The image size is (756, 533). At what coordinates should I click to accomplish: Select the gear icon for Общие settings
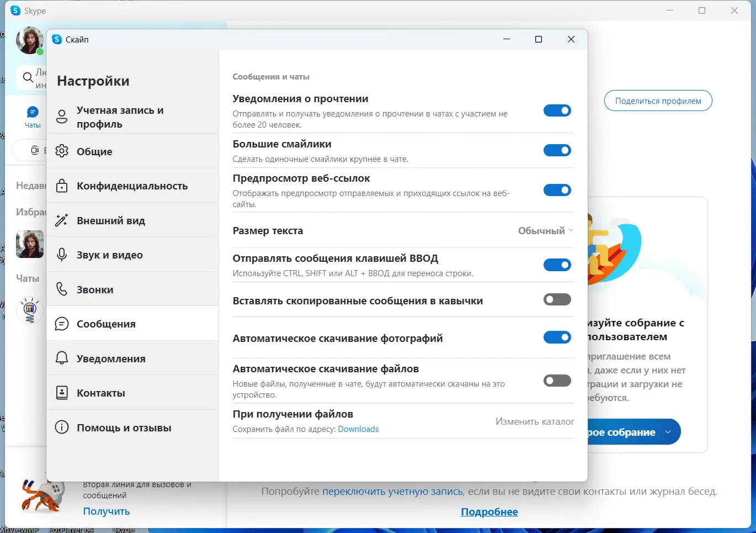click(62, 151)
